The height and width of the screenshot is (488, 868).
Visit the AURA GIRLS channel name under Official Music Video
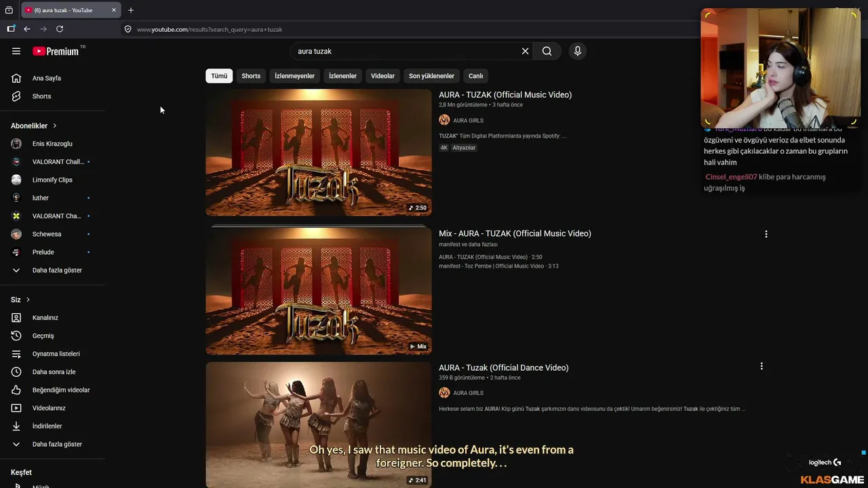[469, 121]
